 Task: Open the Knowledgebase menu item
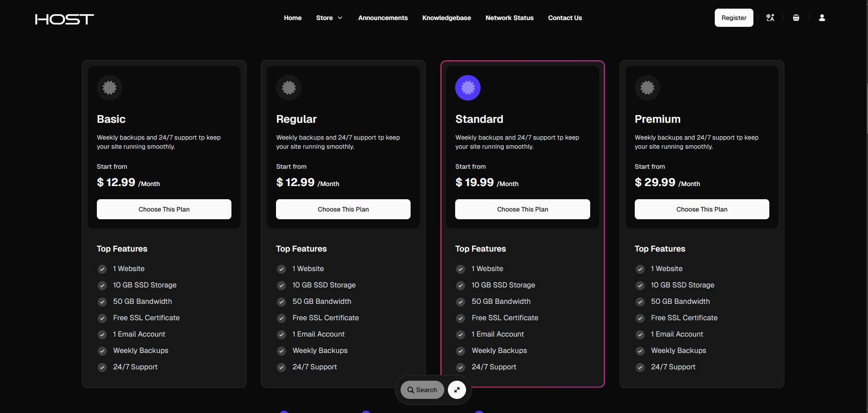pos(446,18)
